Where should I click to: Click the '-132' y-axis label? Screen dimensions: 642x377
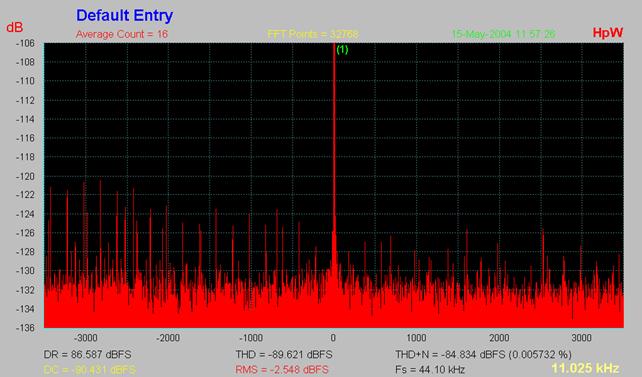[x=25, y=290]
